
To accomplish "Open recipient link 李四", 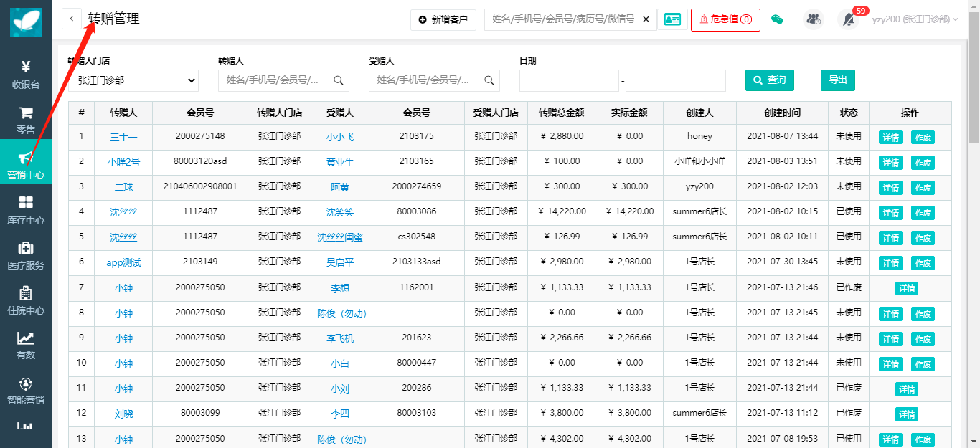I will click(x=340, y=414).
